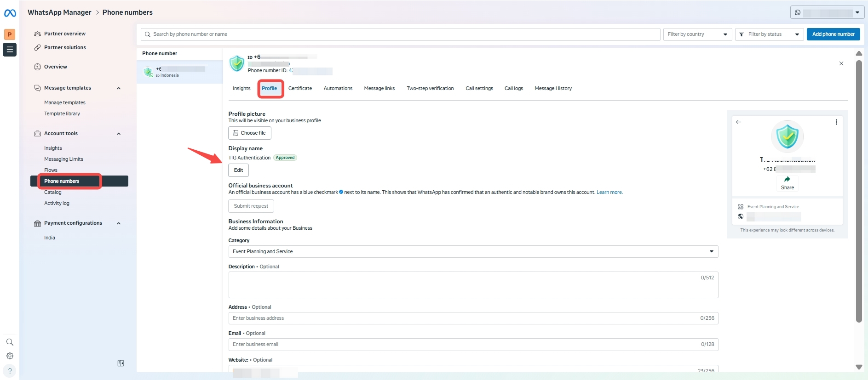Open the Filter by status dropdown
868x380 pixels.
click(x=769, y=34)
